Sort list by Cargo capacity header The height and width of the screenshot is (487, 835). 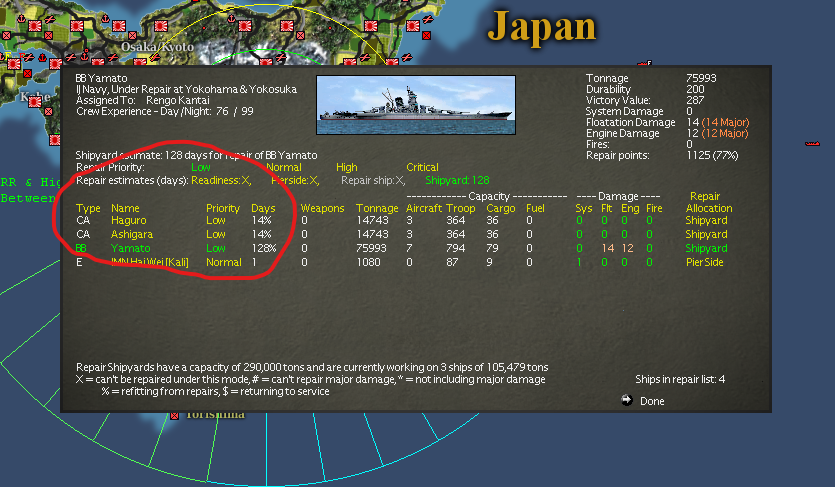tap(500, 209)
